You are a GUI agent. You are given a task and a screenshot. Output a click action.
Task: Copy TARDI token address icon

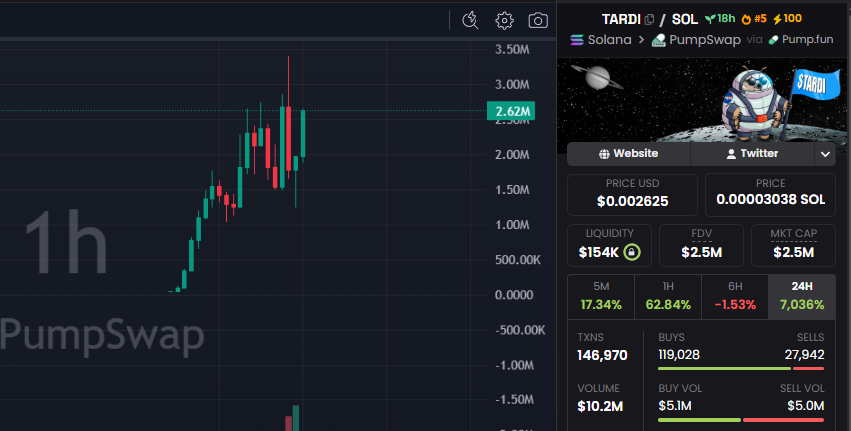[649, 20]
